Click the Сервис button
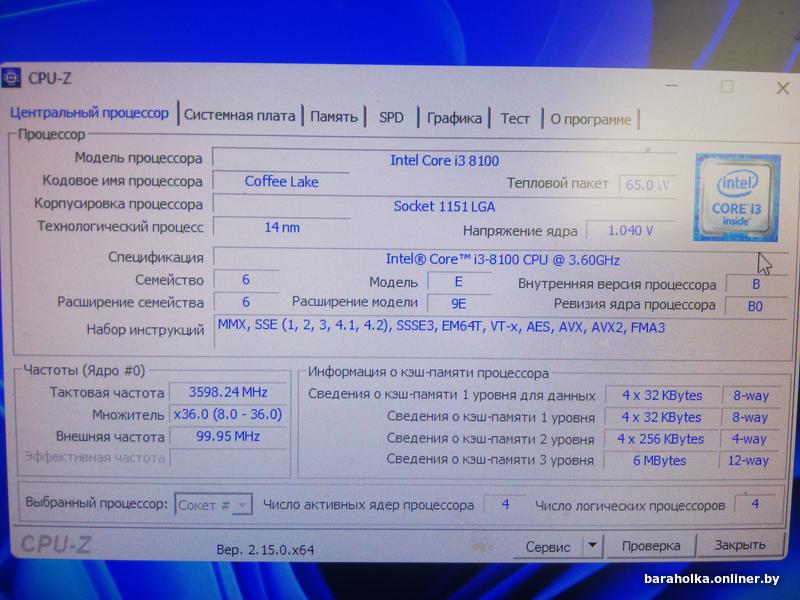The width and height of the screenshot is (800, 600). point(548,546)
